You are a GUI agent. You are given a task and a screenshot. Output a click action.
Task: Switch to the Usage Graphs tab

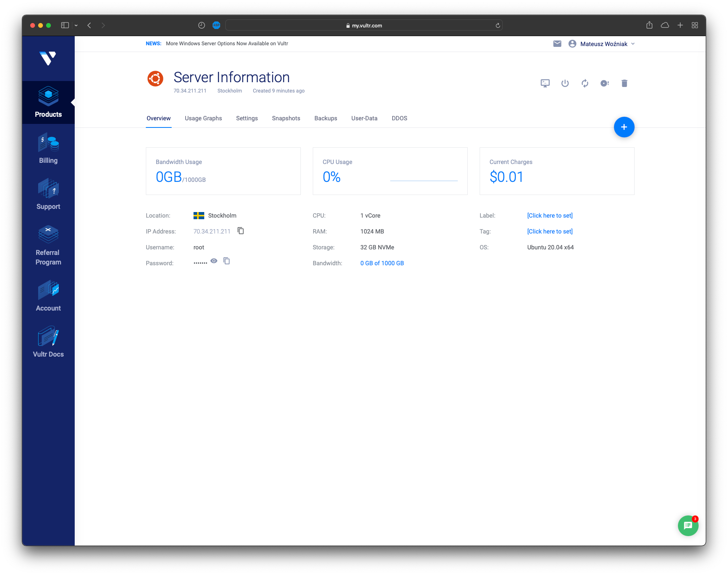pyautogui.click(x=203, y=118)
